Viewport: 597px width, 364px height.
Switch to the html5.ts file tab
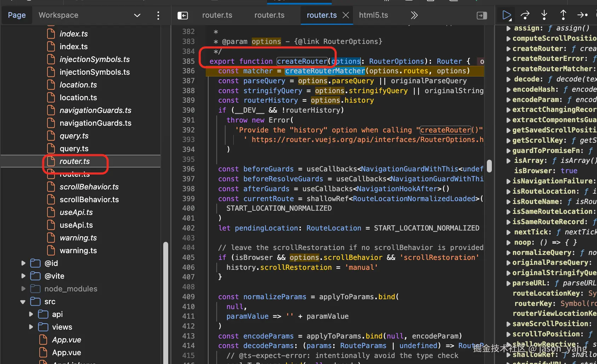[373, 15]
